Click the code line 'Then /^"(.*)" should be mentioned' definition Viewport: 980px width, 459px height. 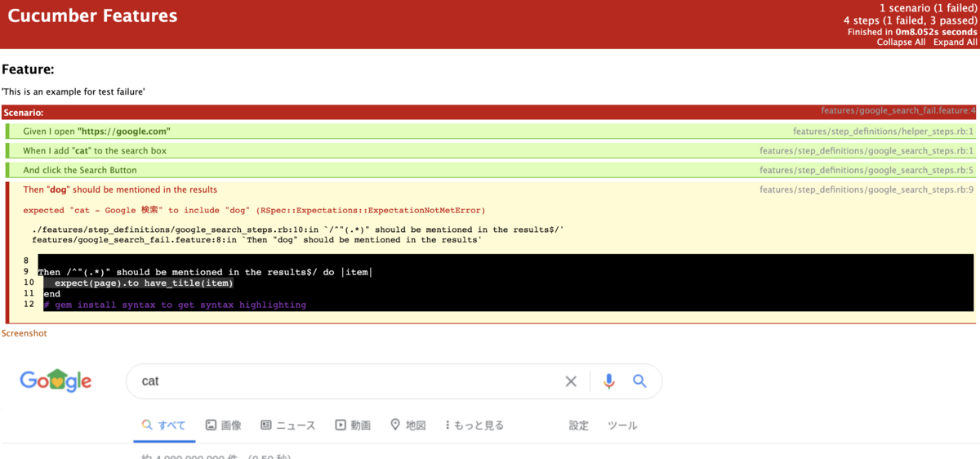coord(205,272)
